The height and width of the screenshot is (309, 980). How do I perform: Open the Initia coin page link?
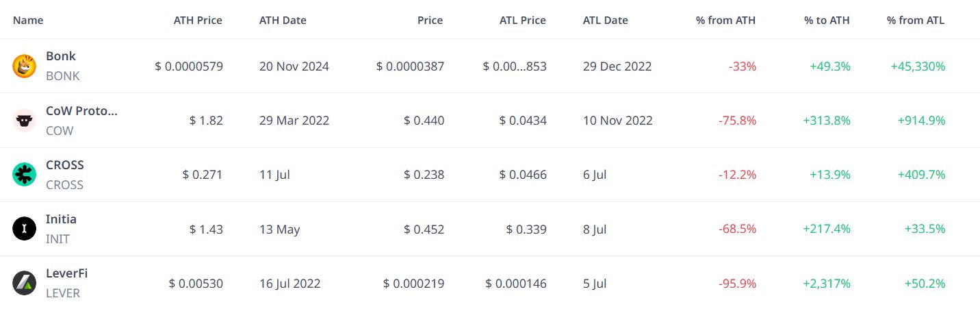[x=61, y=219]
